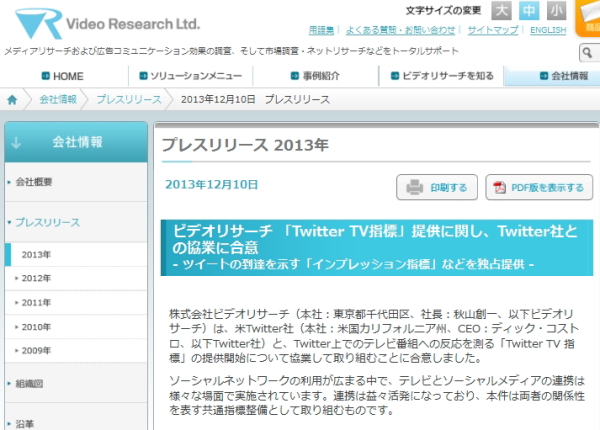This screenshot has height=430, width=600.
Task: Set text size to large (大)
Action: click(x=501, y=11)
